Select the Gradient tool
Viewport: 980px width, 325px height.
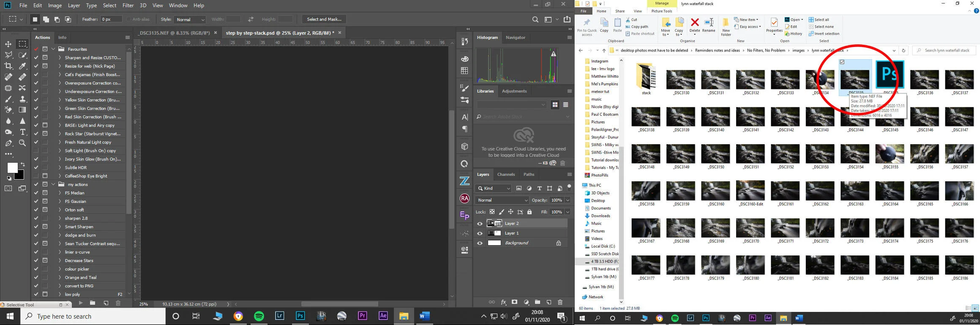[22, 110]
